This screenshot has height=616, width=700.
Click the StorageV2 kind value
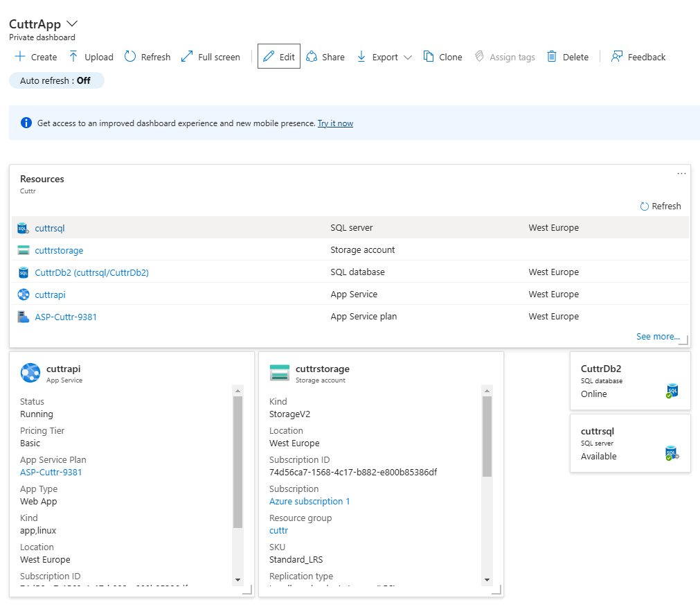pyautogui.click(x=289, y=414)
